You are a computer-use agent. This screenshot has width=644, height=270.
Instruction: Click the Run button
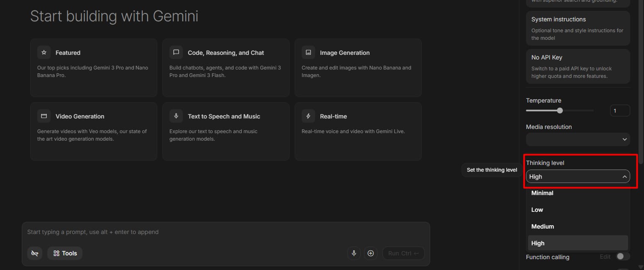click(x=403, y=253)
